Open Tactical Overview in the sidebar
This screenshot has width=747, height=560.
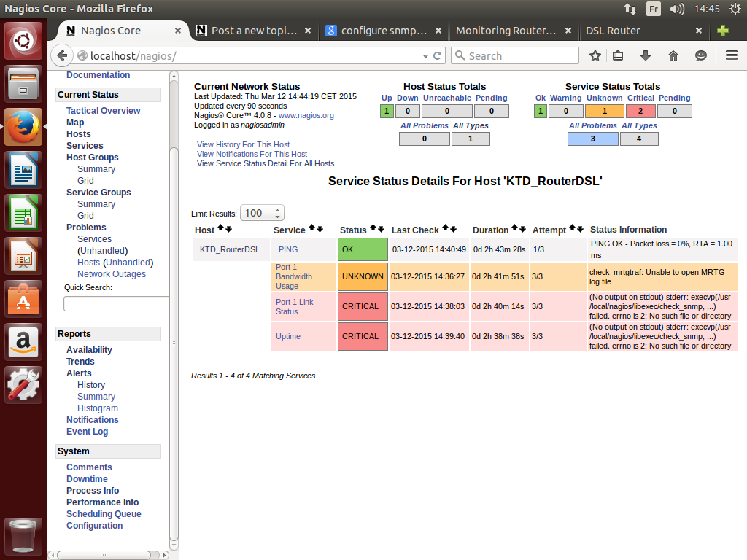click(103, 111)
